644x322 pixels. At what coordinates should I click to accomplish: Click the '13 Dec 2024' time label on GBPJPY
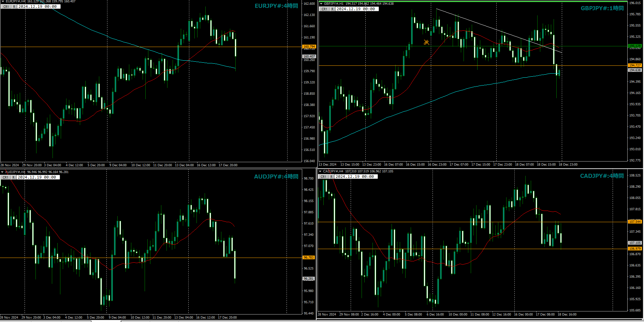[x=327, y=165]
